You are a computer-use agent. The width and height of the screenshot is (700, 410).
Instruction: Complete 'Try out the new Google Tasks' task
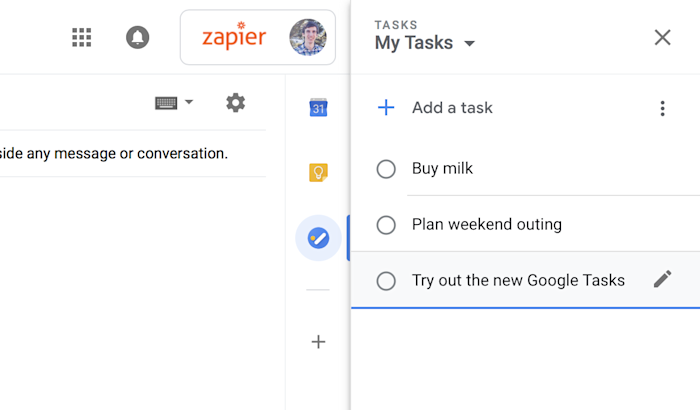click(386, 281)
